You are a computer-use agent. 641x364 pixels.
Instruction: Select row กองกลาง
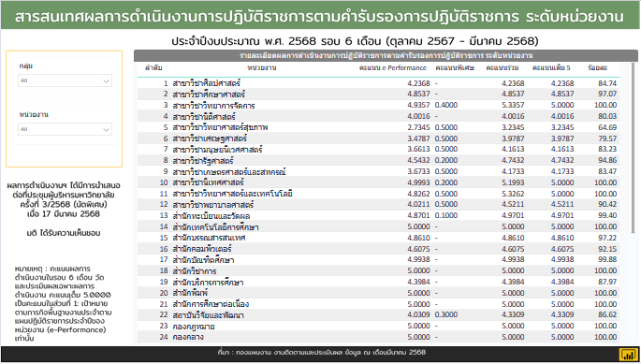click(378, 337)
